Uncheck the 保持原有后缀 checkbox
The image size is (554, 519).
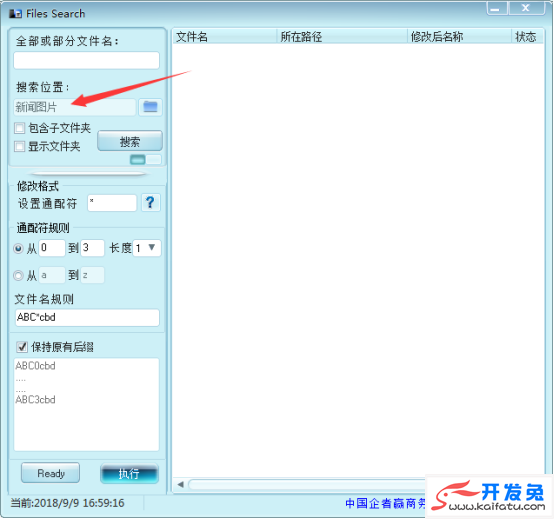(22, 347)
